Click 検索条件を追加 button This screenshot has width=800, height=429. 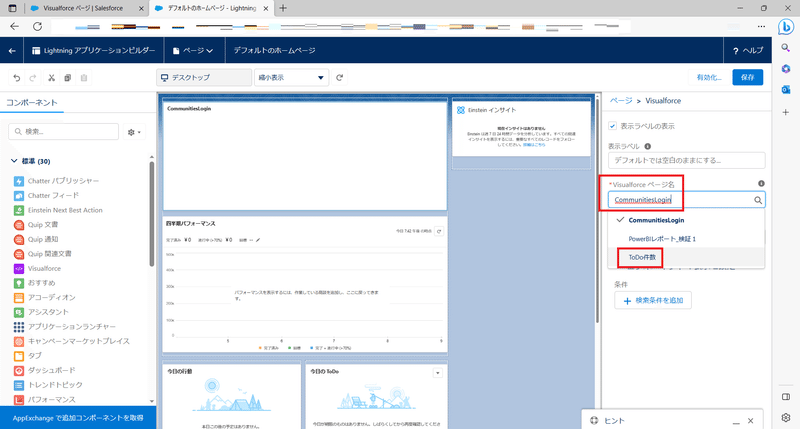[x=653, y=300]
